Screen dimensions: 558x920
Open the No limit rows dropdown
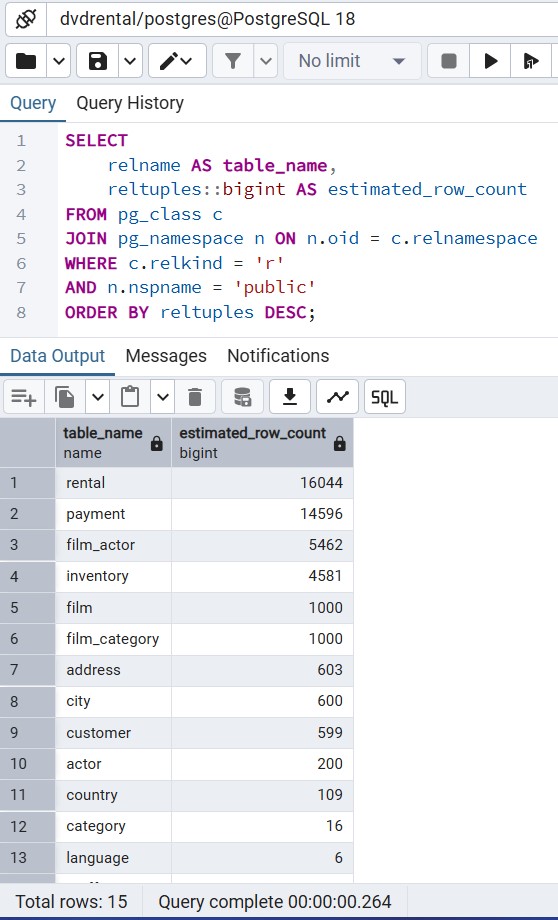(352, 60)
